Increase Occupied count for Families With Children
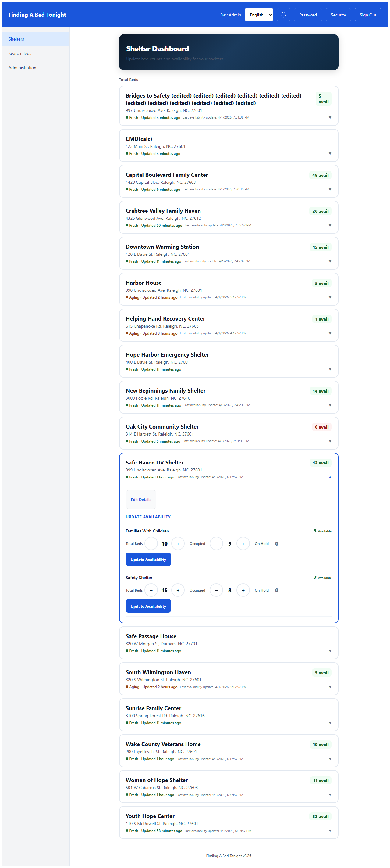The height and width of the screenshot is (868, 390). 243,543
